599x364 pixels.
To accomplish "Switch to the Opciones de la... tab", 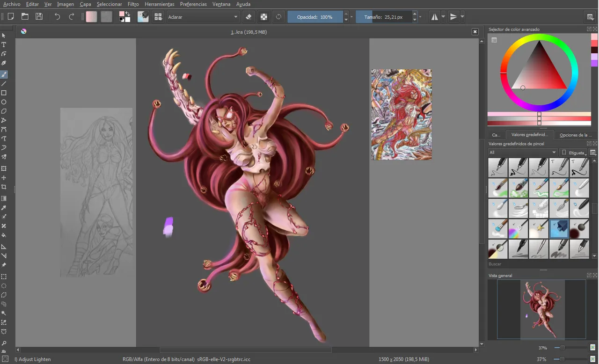I will click(576, 135).
